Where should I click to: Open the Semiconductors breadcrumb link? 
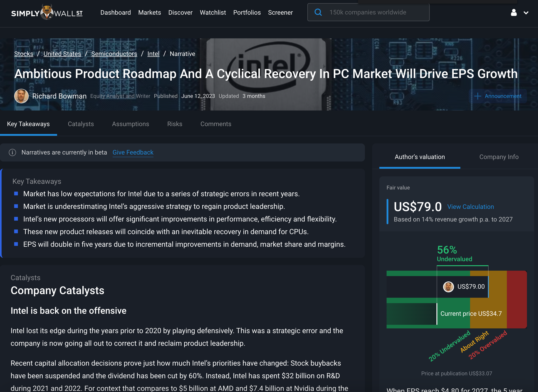click(114, 54)
